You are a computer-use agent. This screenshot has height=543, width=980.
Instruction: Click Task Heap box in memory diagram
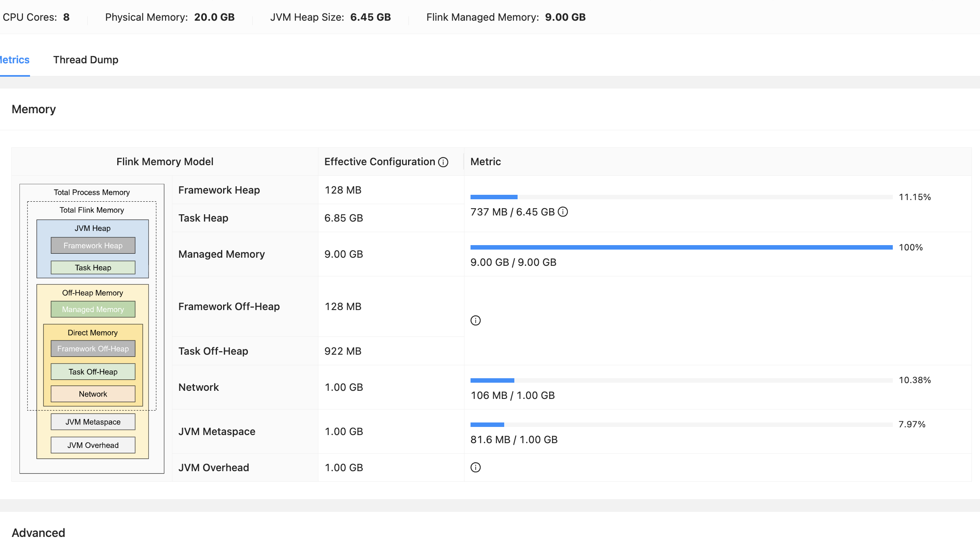(93, 268)
